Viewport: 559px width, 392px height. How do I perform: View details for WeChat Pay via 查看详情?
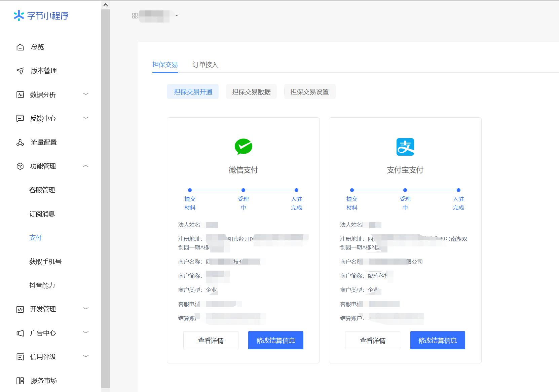click(x=211, y=340)
